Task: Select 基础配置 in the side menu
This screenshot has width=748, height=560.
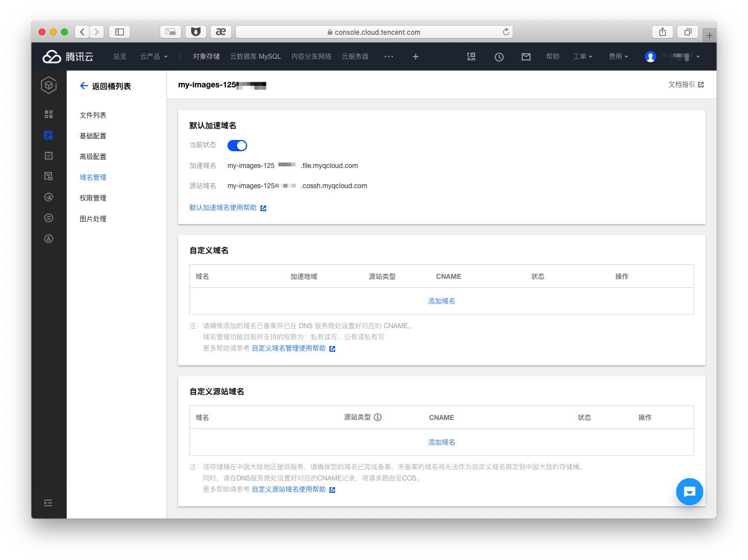Action: [93, 136]
